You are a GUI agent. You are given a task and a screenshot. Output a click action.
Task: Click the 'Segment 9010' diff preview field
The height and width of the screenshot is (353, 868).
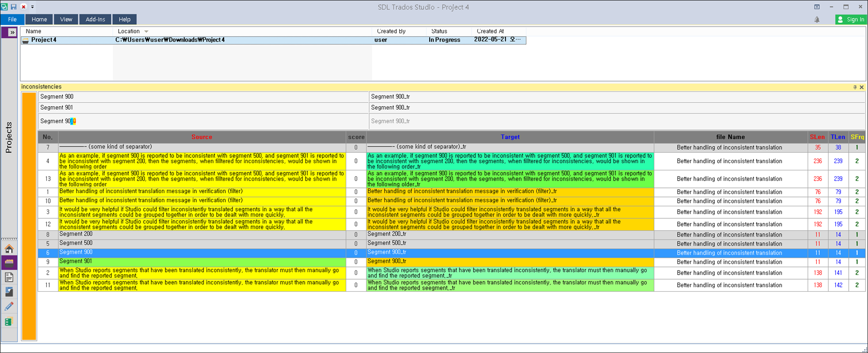click(x=203, y=121)
